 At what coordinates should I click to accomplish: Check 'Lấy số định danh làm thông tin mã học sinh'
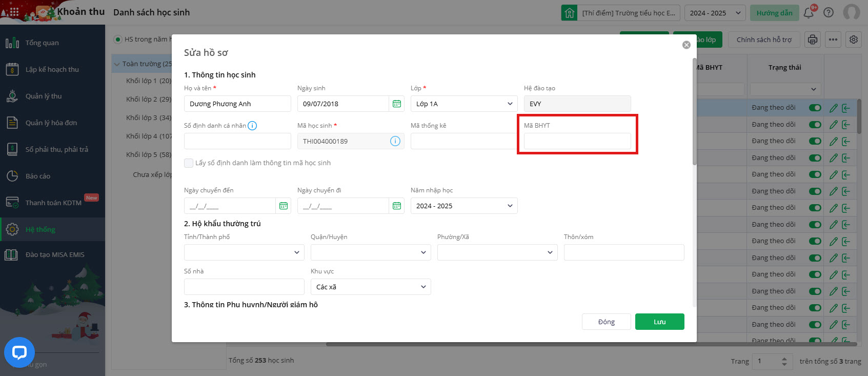click(189, 163)
